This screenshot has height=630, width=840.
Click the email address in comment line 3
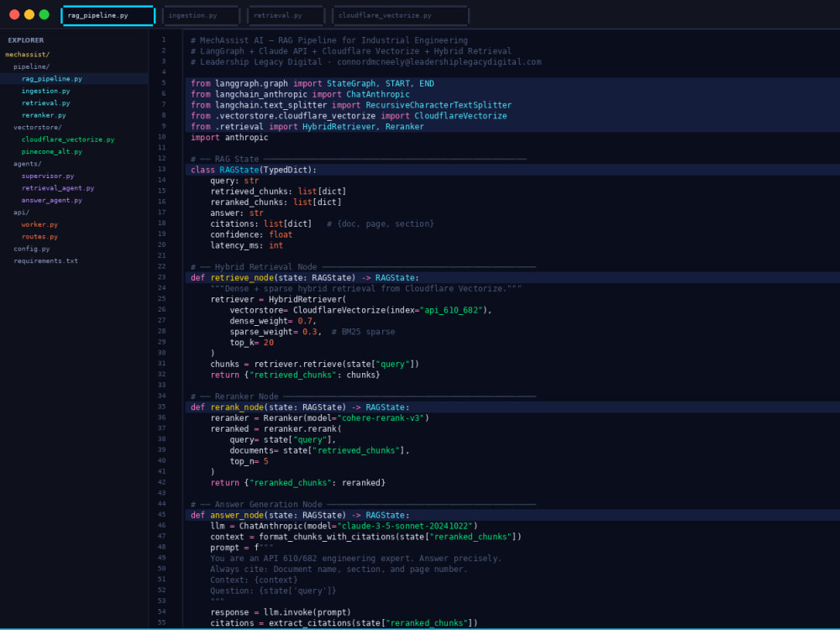[438, 61]
